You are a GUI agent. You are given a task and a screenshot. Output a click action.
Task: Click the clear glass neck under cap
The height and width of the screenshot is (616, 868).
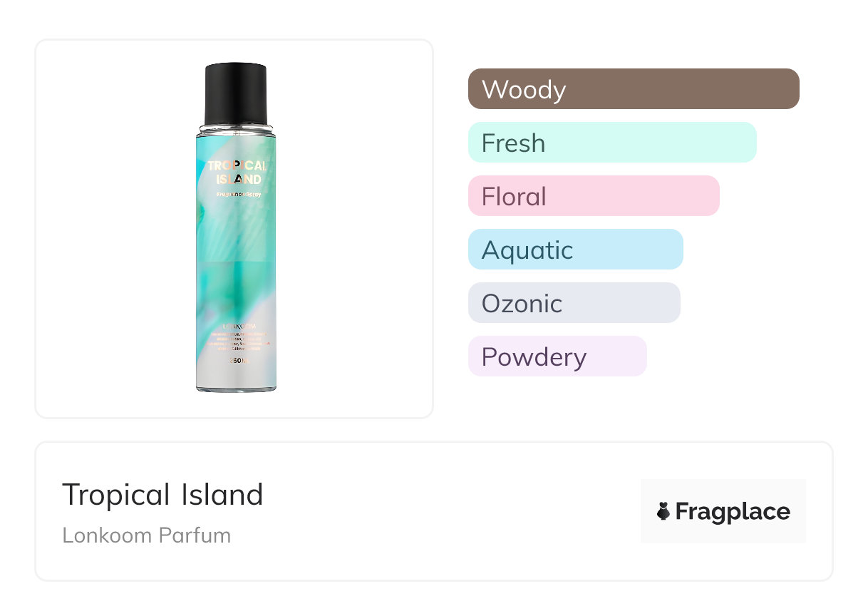[236, 129]
